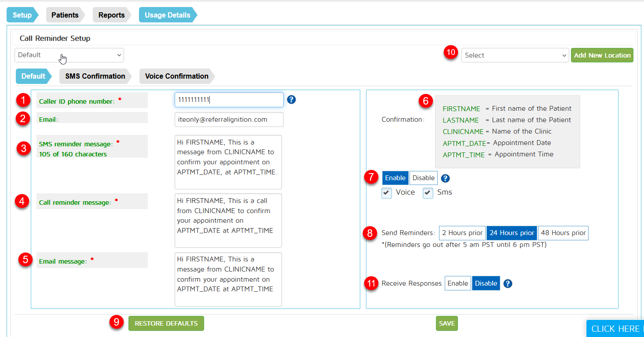Viewport: 644px width, 337px height.
Task: Click help icon beside Receive Responses
Action: 508,283
